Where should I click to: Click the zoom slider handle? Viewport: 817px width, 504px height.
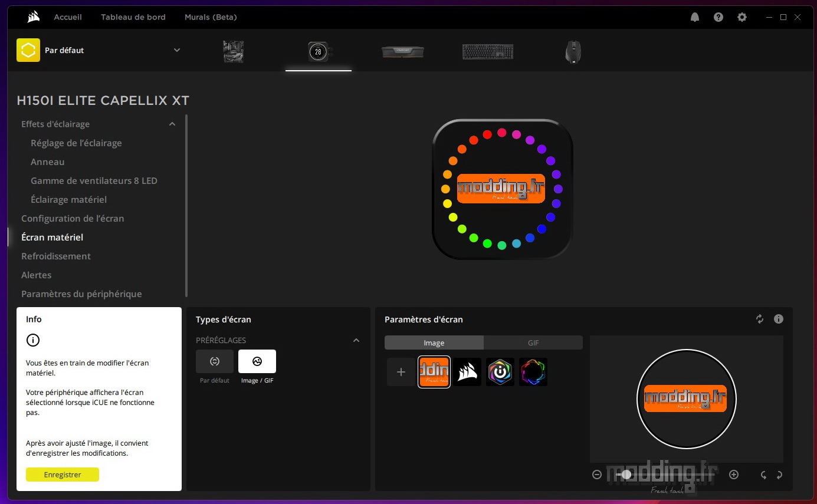626,475
